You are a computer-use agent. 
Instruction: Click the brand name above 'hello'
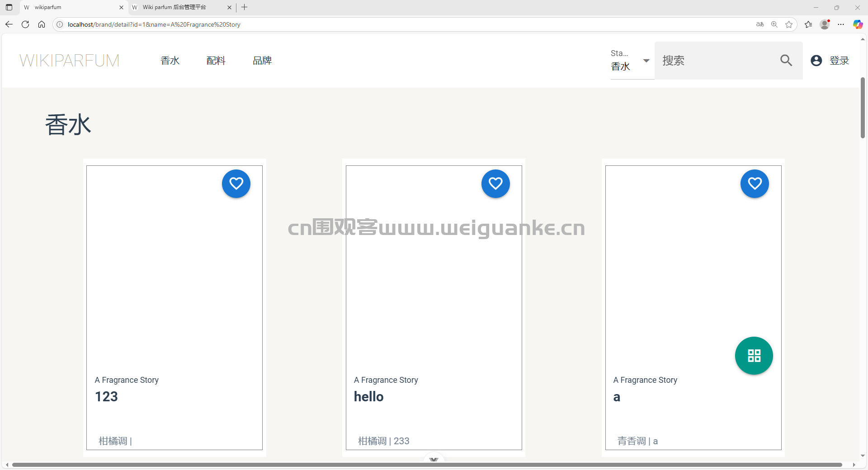386,380
